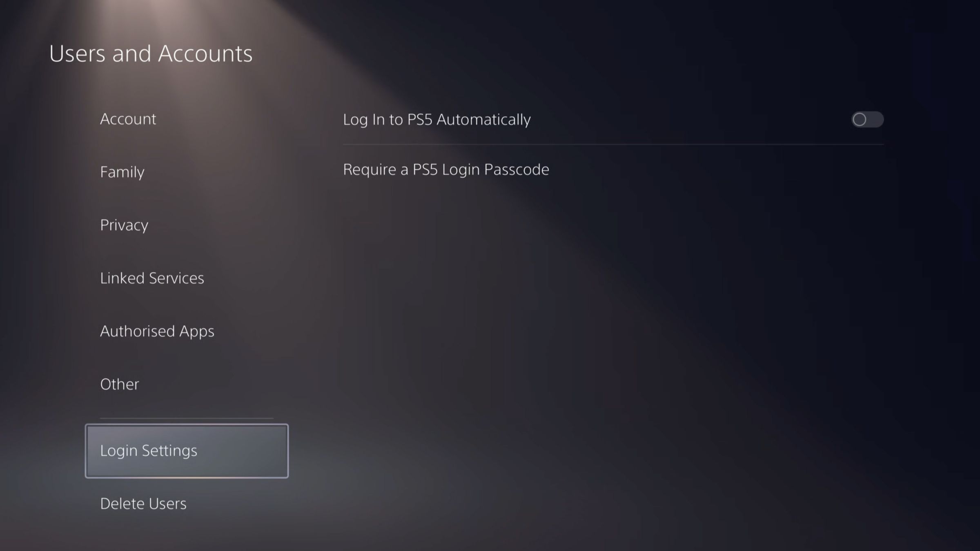Click the Users and Accounts header

point(151,53)
